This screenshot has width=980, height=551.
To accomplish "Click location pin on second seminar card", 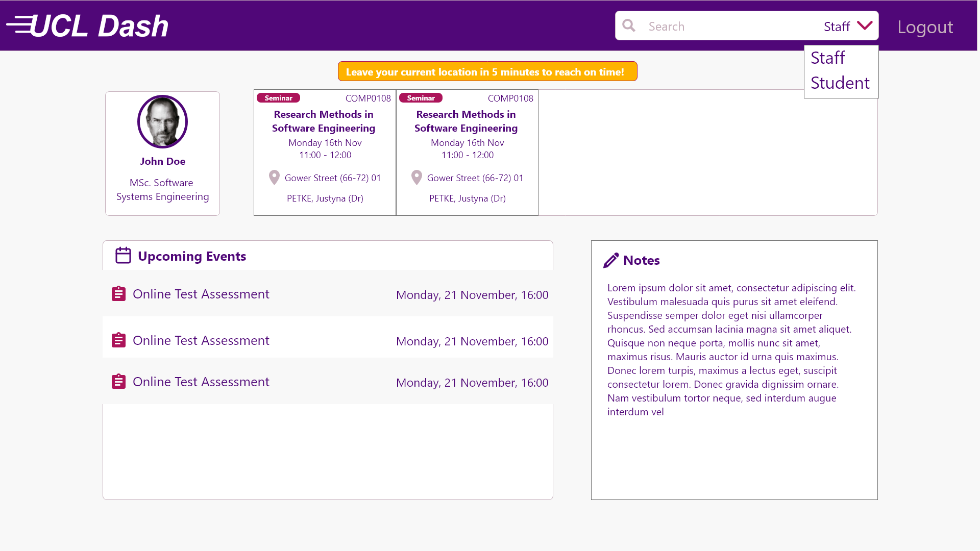I will pyautogui.click(x=416, y=178).
